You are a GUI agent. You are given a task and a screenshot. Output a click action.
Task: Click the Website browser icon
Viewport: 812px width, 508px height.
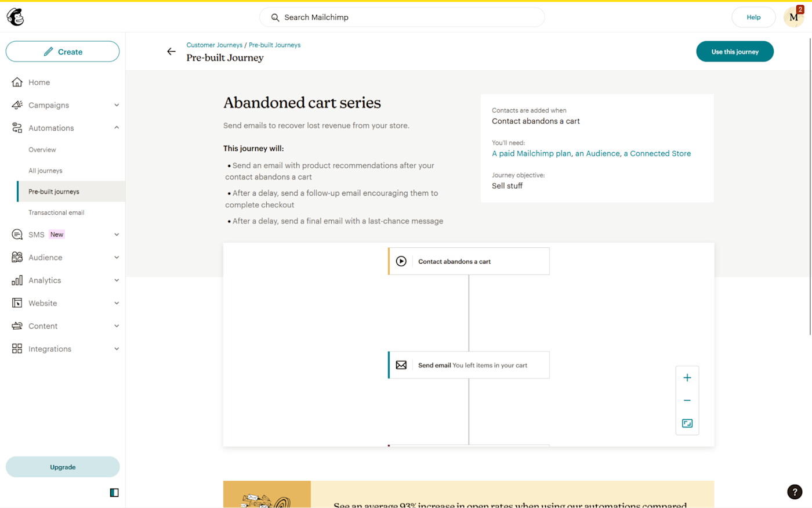(17, 303)
